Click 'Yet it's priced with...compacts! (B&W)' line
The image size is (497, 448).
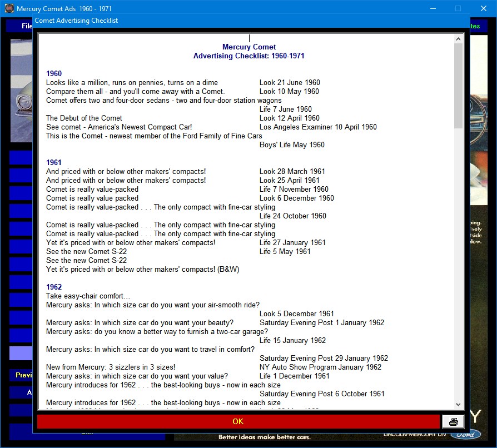pos(143,270)
